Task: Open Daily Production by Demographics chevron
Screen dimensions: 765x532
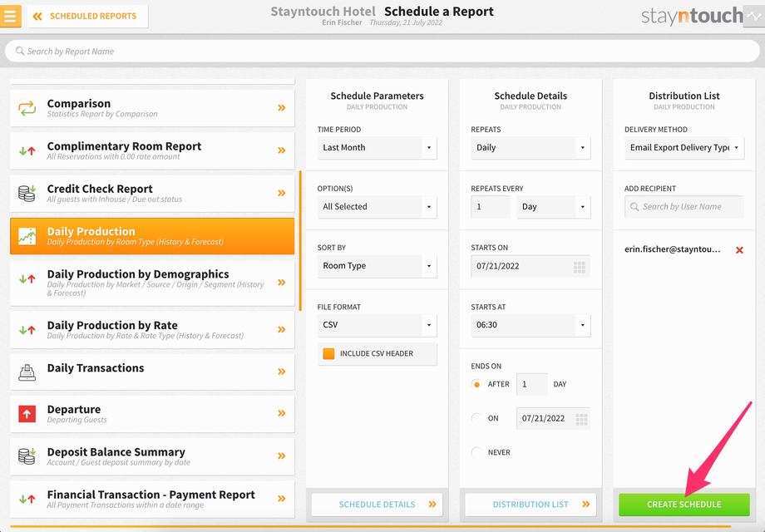Action: [282, 283]
